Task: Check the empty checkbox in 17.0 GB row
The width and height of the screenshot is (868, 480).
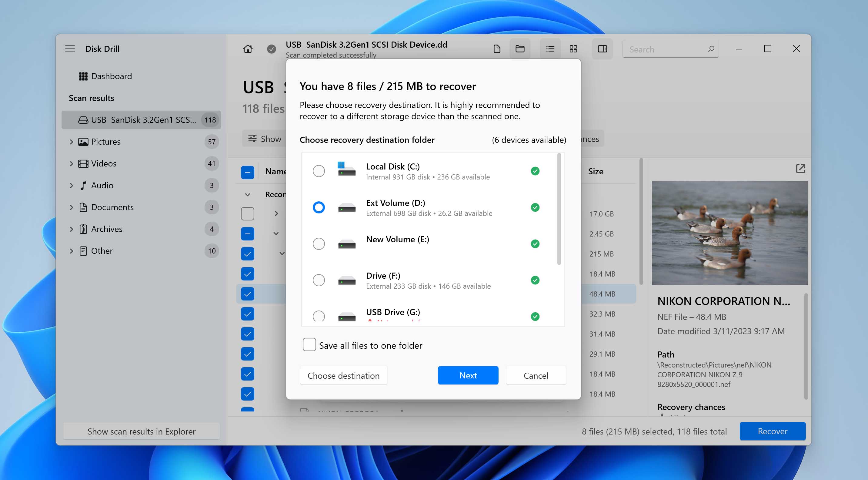Action: pos(248,214)
